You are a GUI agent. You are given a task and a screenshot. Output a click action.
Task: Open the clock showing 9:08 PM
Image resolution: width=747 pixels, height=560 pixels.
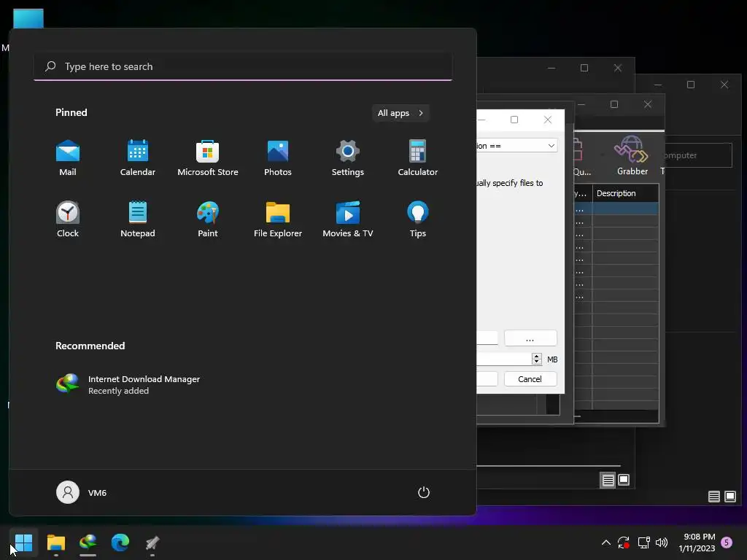(697, 542)
